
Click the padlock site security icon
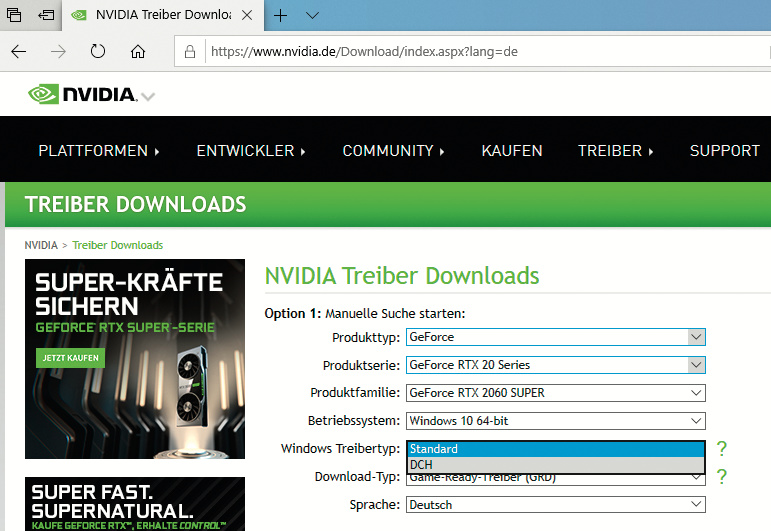click(x=190, y=52)
